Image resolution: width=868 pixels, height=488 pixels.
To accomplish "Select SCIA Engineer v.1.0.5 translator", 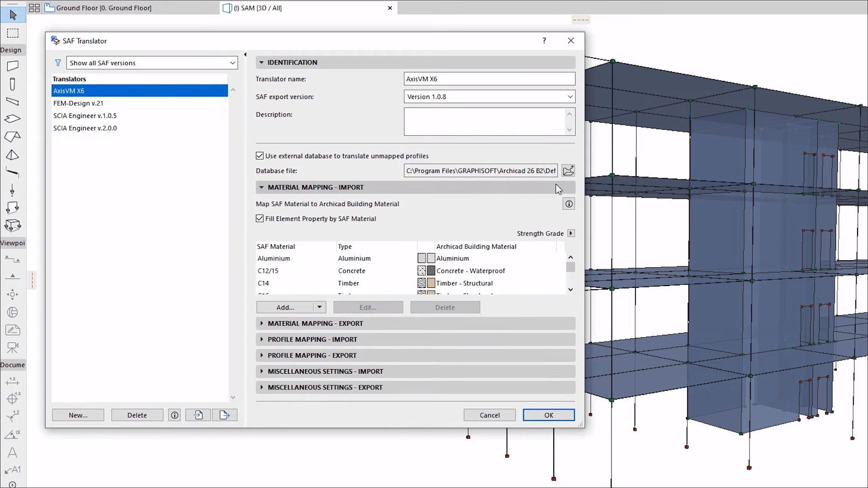I will (x=140, y=116).
